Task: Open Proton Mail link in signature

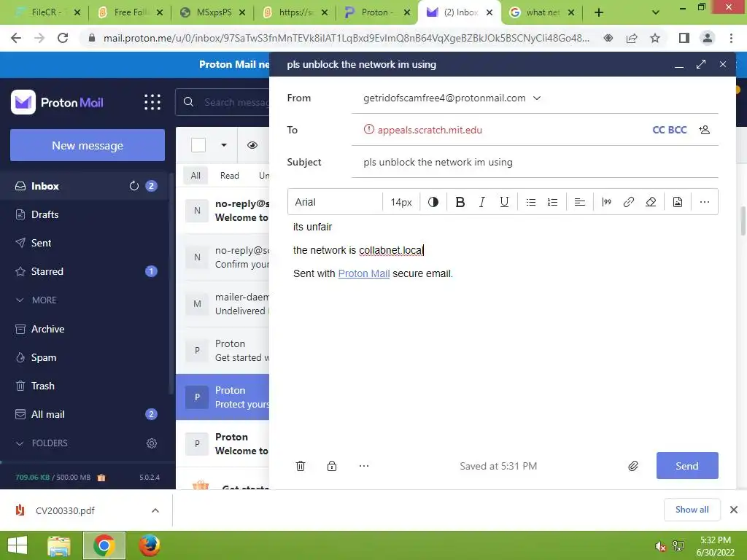Action: (x=364, y=274)
